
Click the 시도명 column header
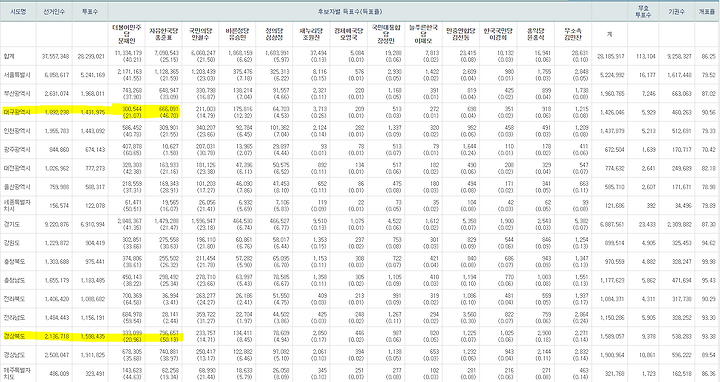[18, 12]
